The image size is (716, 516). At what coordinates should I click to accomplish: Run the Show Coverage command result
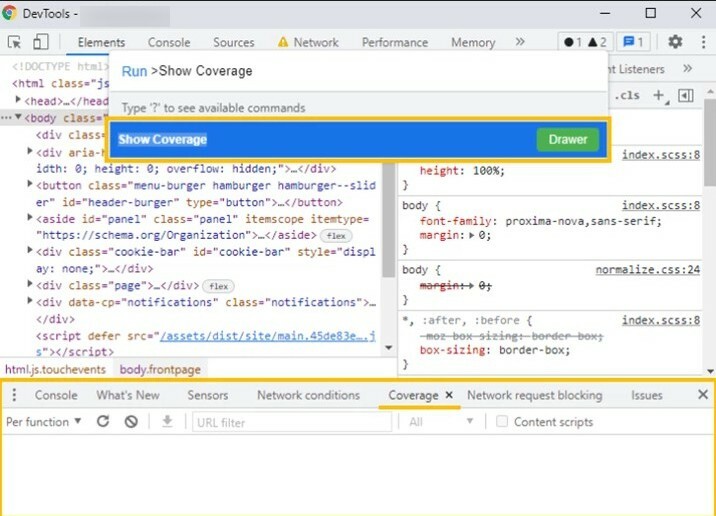click(358, 139)
